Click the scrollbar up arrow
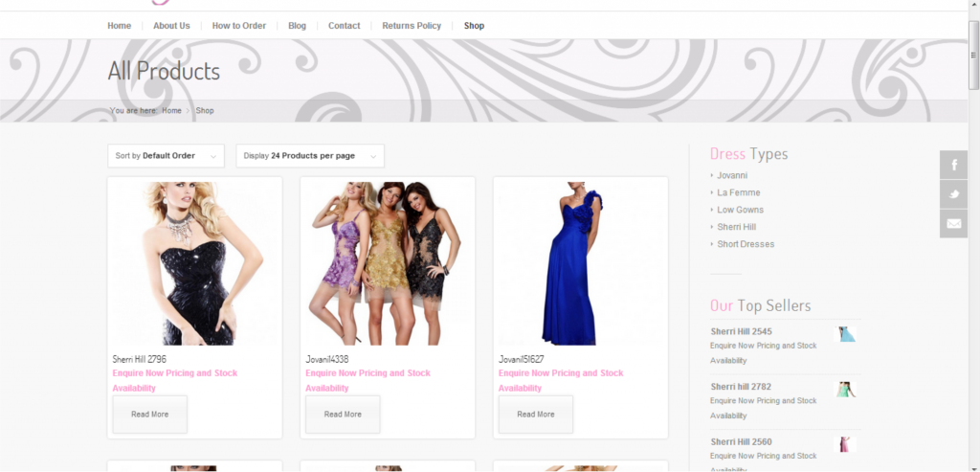 click(973, 6)
